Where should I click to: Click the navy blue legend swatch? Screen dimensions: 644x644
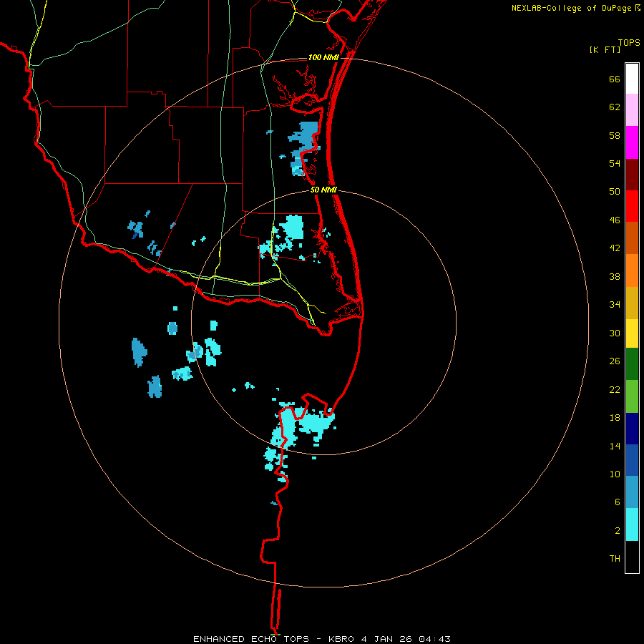click(x=632, y=429)
